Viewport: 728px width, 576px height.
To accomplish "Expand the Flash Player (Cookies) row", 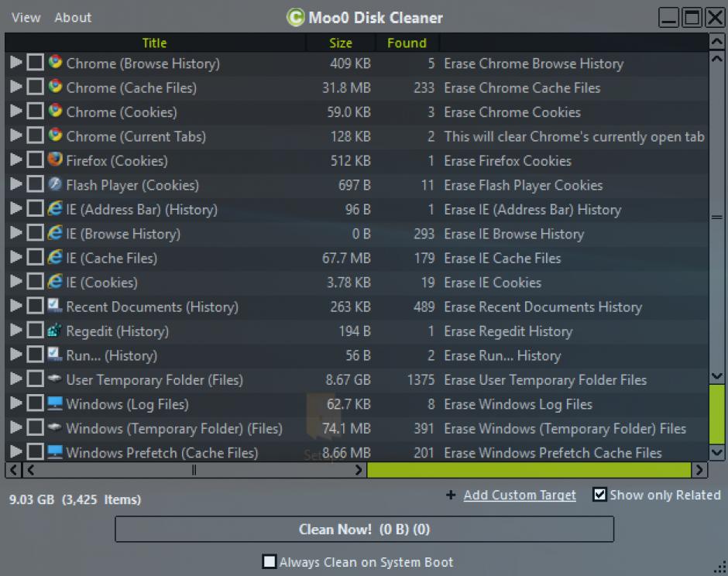I will click(16, 183).
